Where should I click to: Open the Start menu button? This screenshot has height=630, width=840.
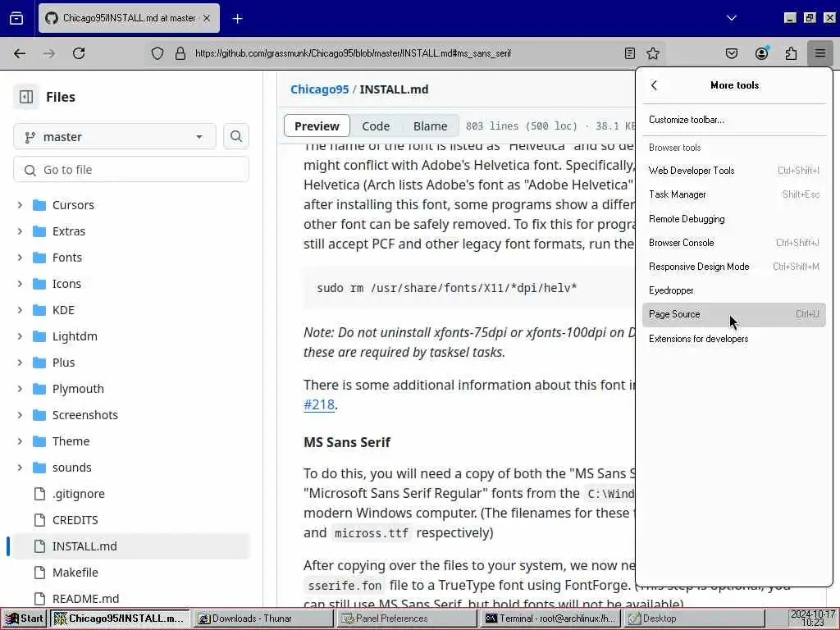tap(25, 619)
